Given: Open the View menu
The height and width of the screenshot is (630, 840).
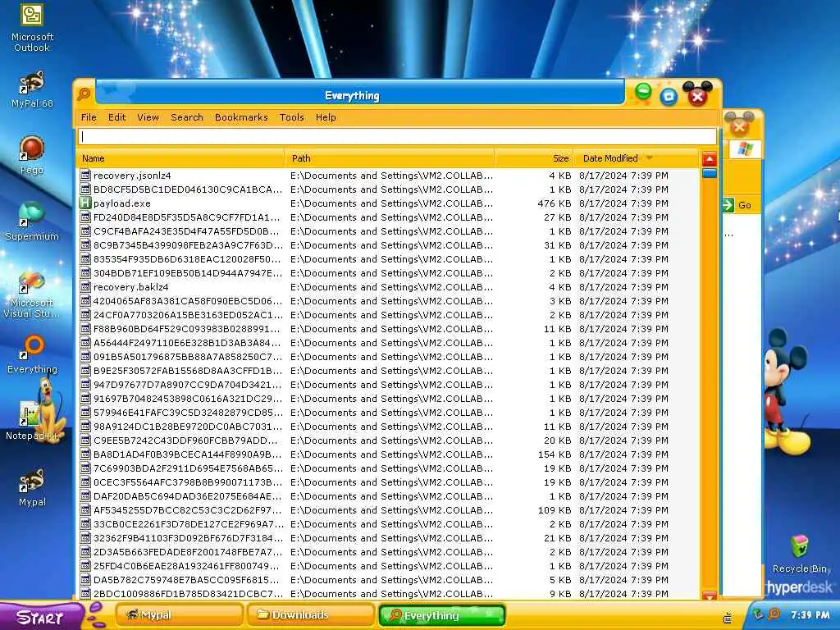Looking at the screenshot, I should coord(148,117).
